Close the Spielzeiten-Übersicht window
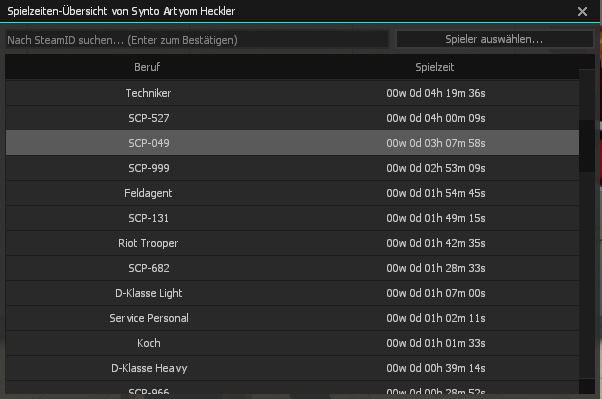Image resolution: width=602 pixels, height=399 pixels. (x=582, y=12)
